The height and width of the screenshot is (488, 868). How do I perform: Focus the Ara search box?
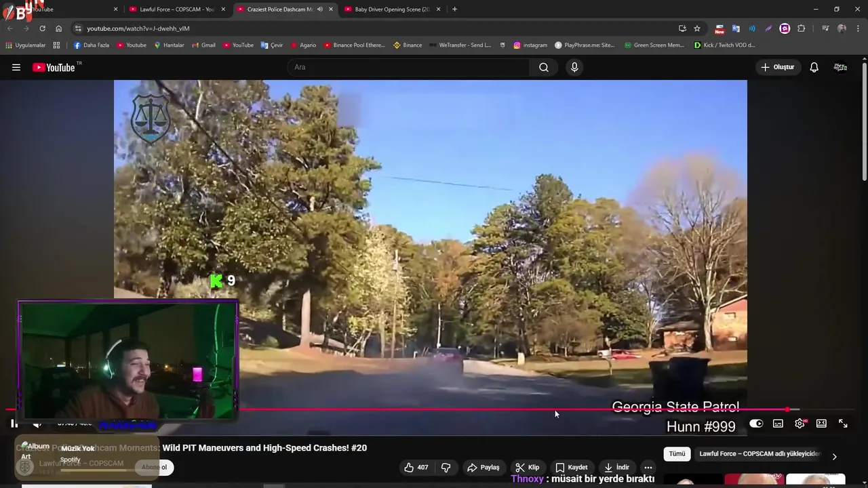(409, 67)
